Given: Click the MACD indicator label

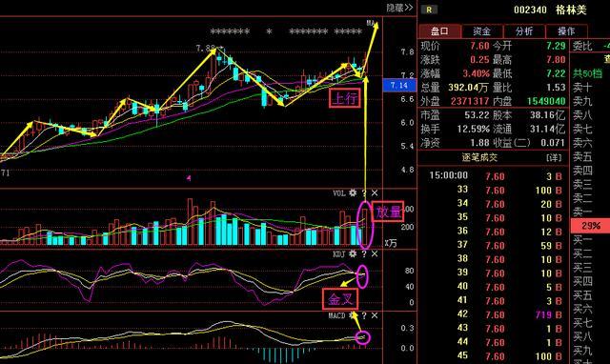Looking at the screenshot, I should pos(336,315).
